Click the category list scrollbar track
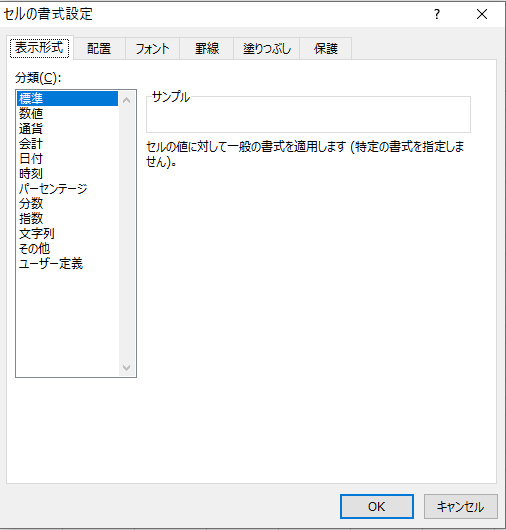 [127, 234]
